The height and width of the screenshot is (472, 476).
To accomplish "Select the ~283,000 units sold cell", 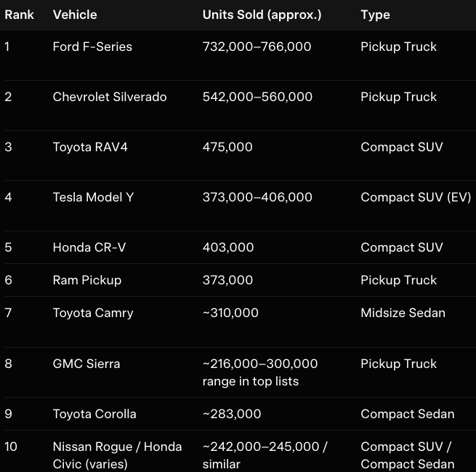I will coord(232,414).
